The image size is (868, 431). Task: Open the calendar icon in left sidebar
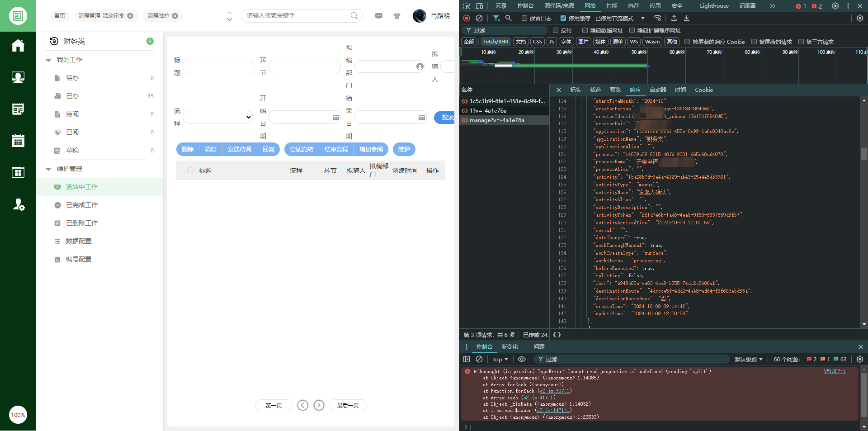[x=18, y=141]
